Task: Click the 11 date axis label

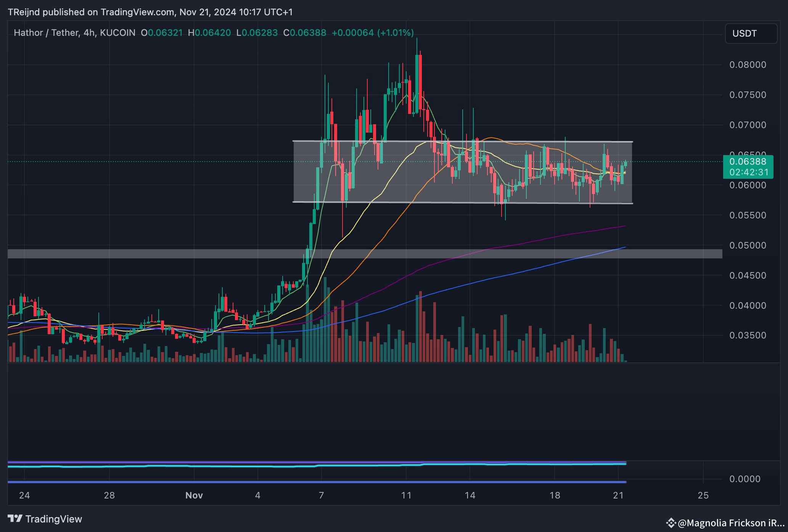Action: 406,495
